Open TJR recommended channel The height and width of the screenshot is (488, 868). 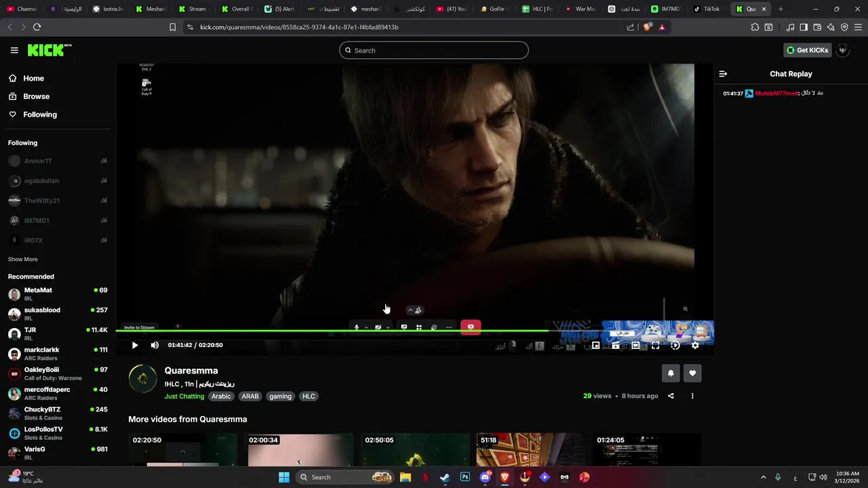click(58, 333)
